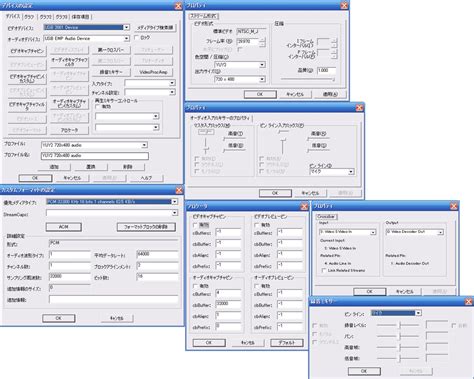Viewport: 474px width, 379px height.
Task: Click the オーディオキャプチャフィルタ button
Action: [69, 62]
